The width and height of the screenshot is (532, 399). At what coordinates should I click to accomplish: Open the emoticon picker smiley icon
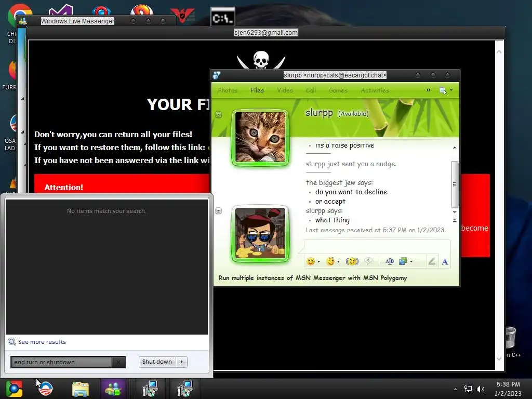point(310,261)
